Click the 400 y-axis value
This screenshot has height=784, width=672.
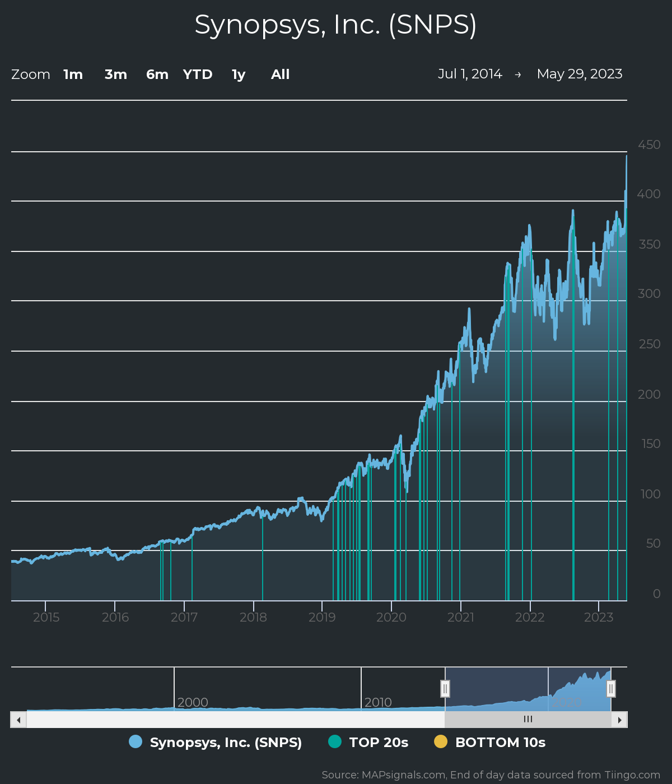[x=649, y=194]
